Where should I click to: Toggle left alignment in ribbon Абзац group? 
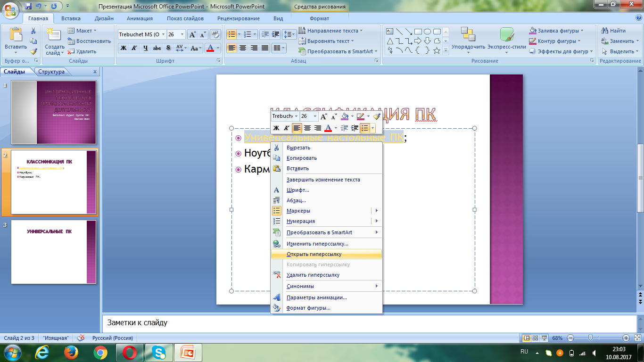point(231,48)
